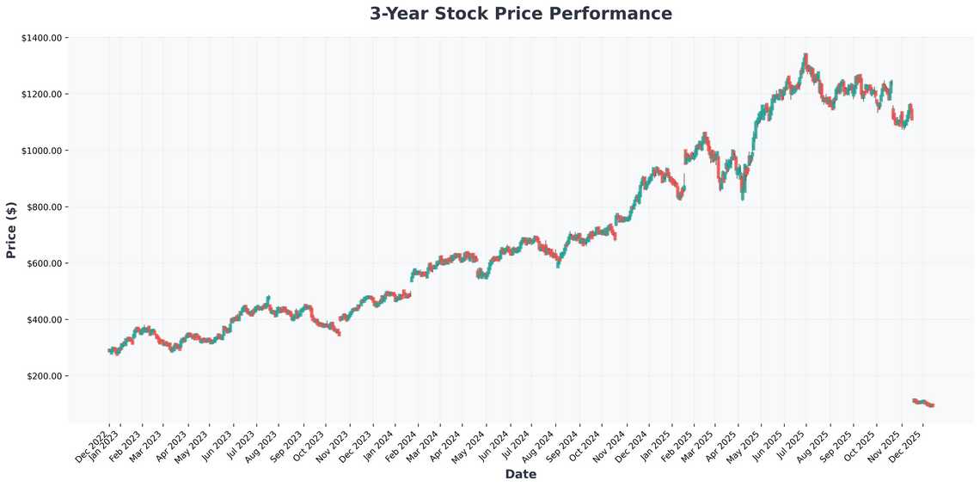The height and width of the screenshot is (487, 980).
Task: Click the 'Price ($)' y-axis label
Action: point(11,230)
